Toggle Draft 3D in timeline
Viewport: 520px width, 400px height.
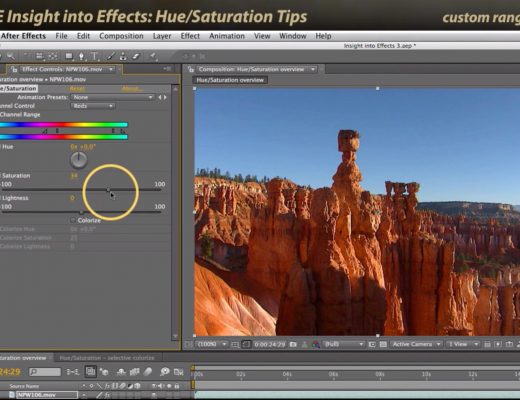(x=105, y=371)
